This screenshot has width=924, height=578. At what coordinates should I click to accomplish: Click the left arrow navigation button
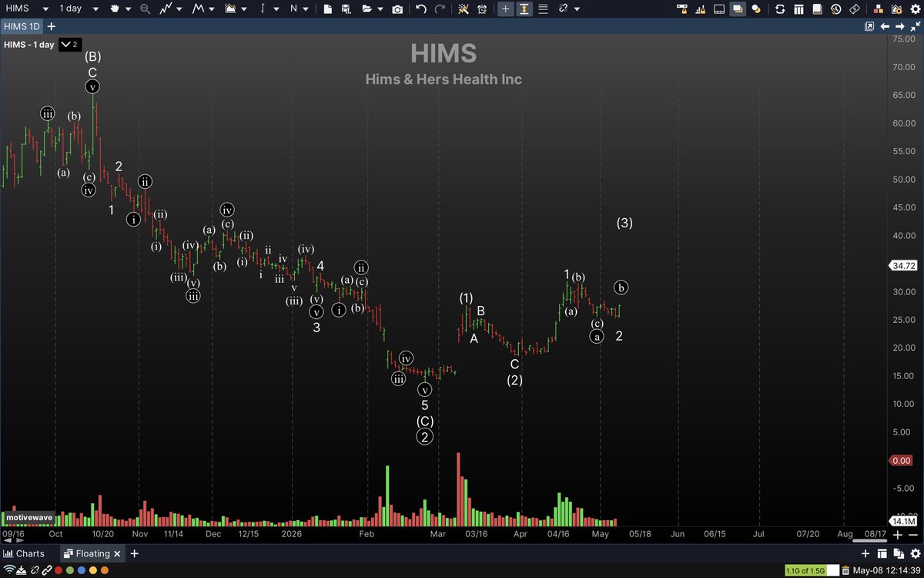(885, 26)
